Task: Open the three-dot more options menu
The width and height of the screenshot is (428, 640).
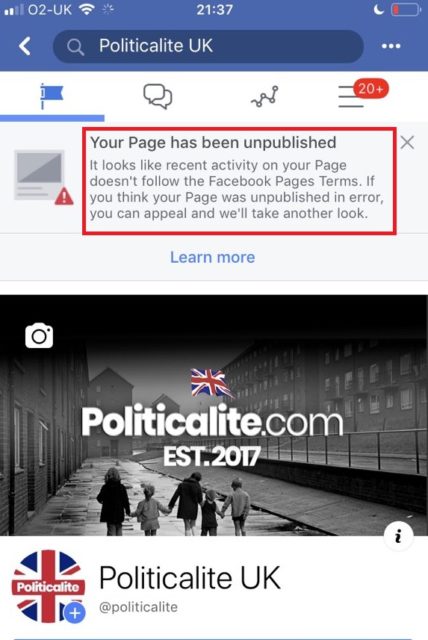Action: (x=391, y=46)
